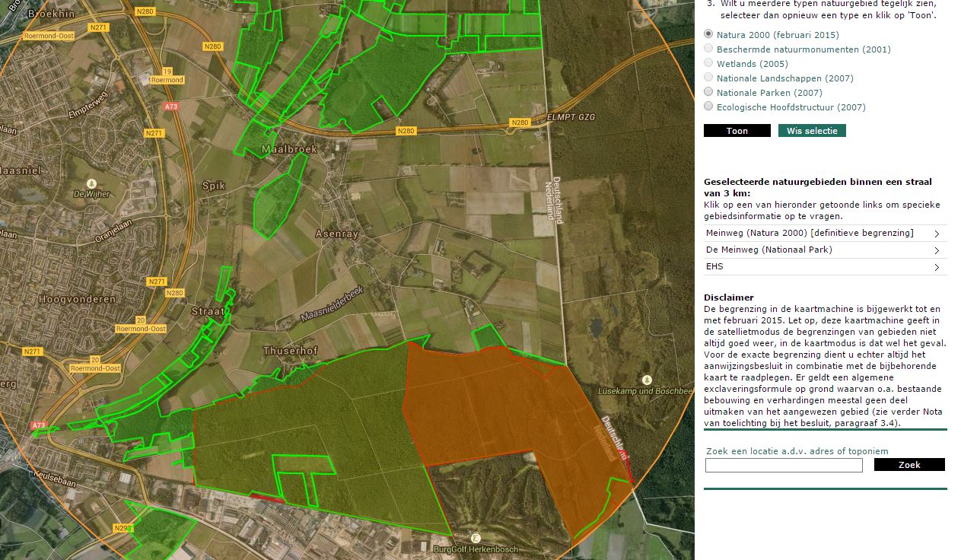
Task: Open De Meinweg (Nationaal Park) link
Action: click(769, 250)
